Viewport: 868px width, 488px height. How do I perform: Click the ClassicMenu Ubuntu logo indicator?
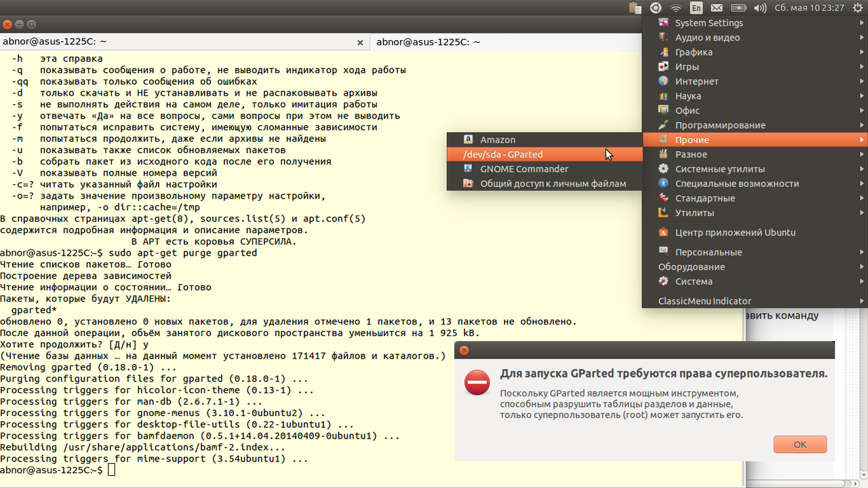[x=655, y=8]
